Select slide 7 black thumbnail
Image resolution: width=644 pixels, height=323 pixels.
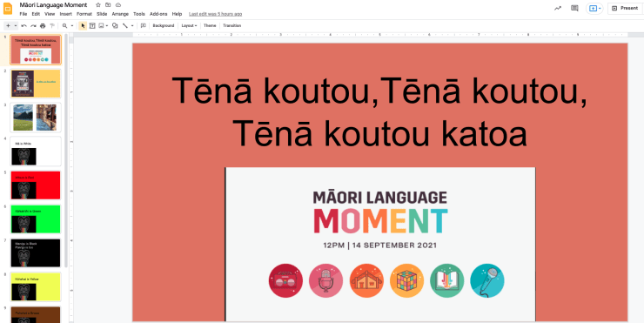36,253
